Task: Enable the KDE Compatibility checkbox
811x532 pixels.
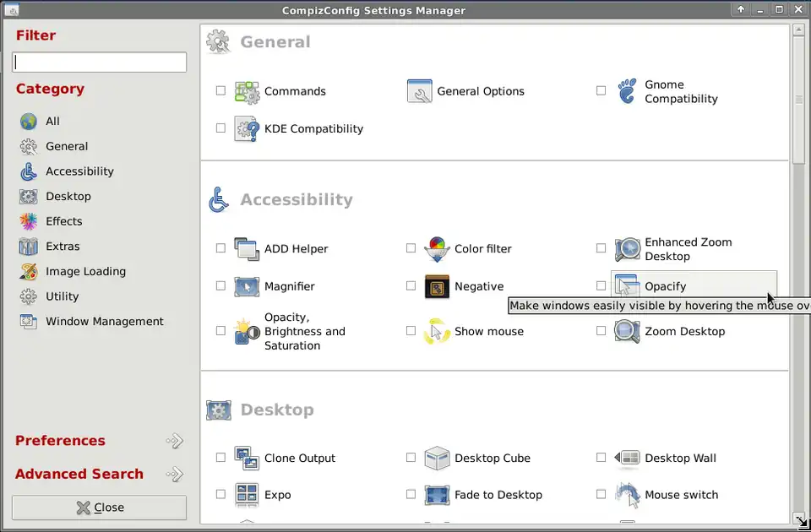Action: pyautogui.click(x=220, y=128)
